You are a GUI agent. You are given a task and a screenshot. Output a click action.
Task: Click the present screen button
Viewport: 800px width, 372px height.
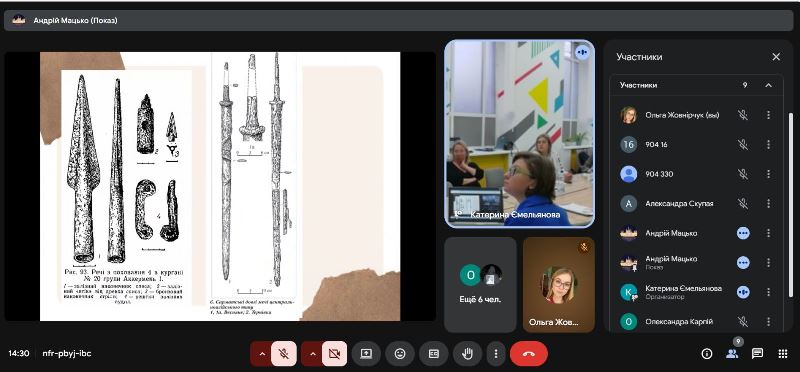[366, 354]
